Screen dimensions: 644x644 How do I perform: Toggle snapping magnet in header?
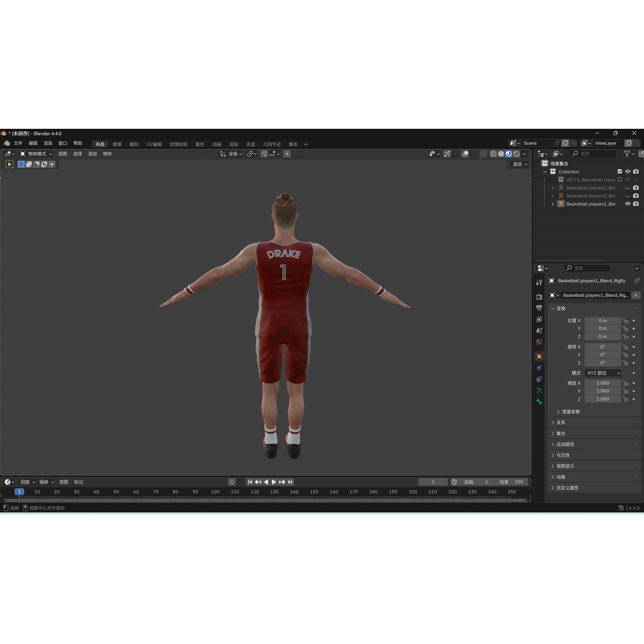(264, 154)
